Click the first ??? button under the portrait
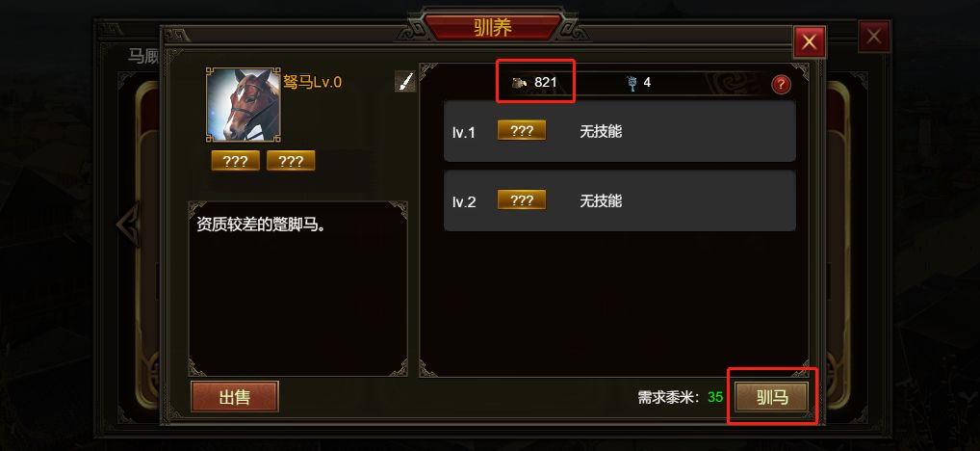 (x=236, y=161)
